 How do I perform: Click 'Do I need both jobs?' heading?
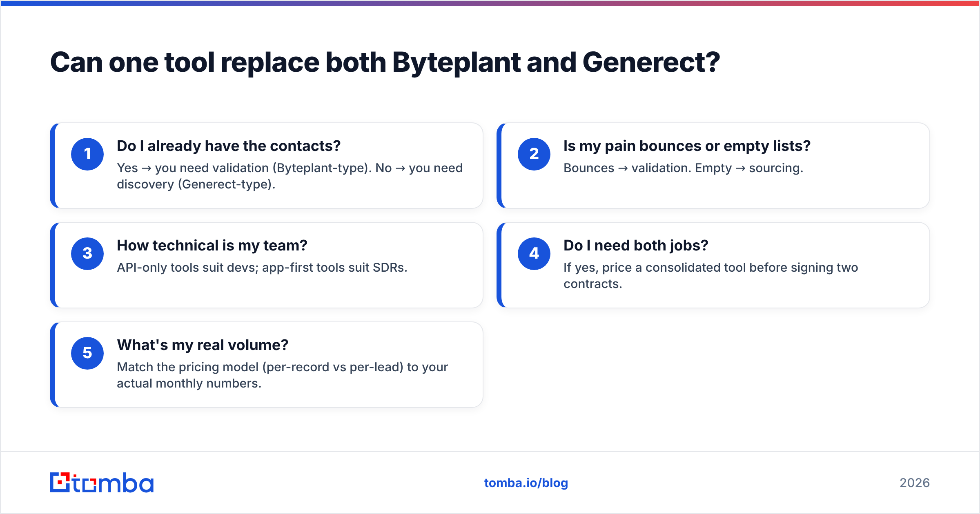(636, 246)
